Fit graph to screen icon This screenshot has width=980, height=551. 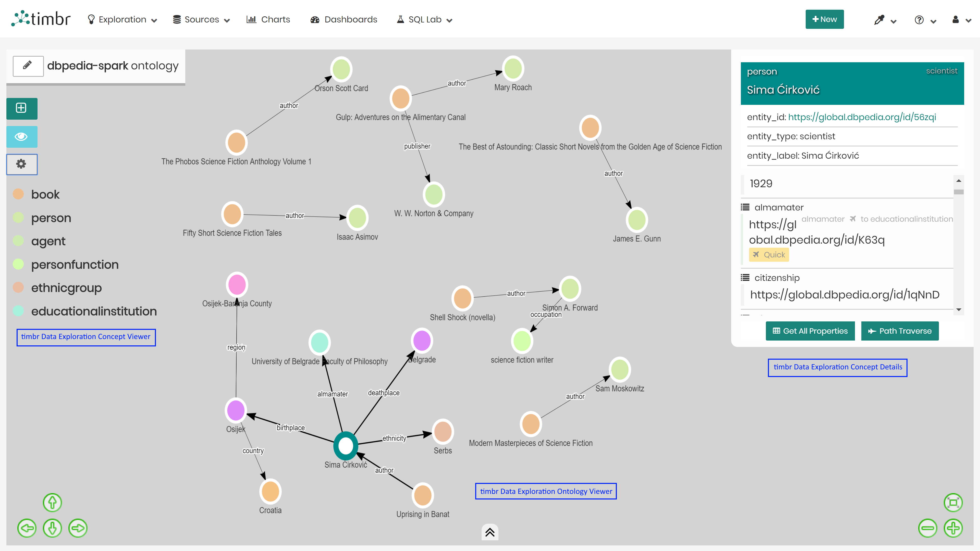[953, 503]
